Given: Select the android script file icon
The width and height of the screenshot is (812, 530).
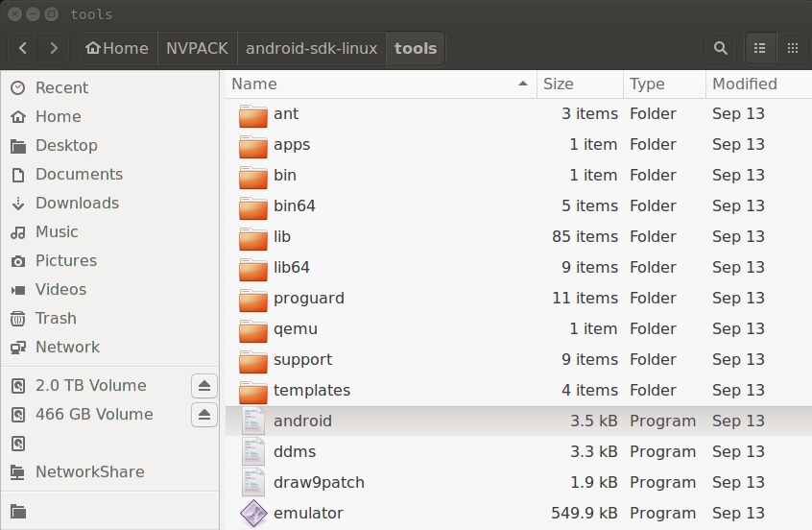Looking at the screenshot, I should [253, 421].
